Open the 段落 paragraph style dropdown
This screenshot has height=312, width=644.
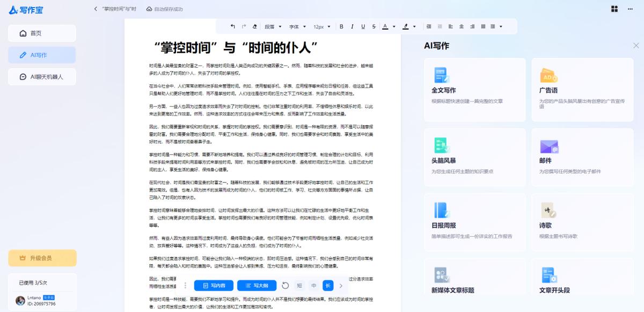pos(273,26)
